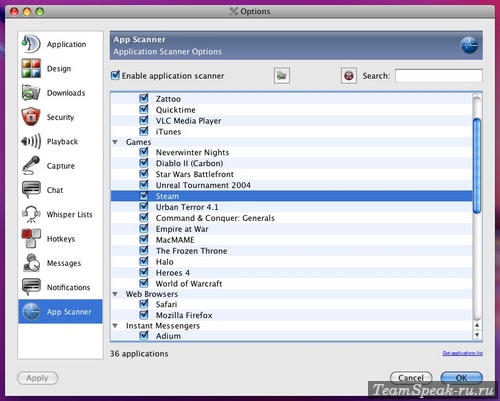Click the red round icon beside Search
Screen dimensions: 500x401
pos(349,76)
